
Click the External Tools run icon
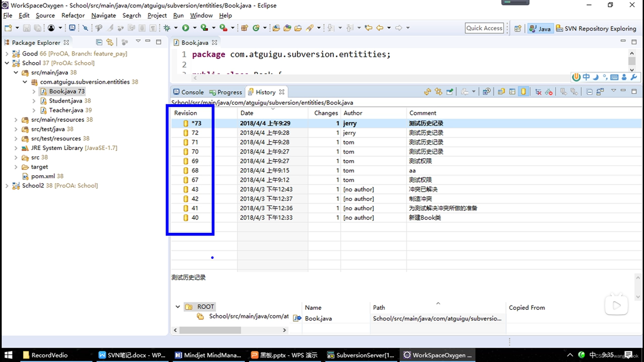(x=223, y=28)
